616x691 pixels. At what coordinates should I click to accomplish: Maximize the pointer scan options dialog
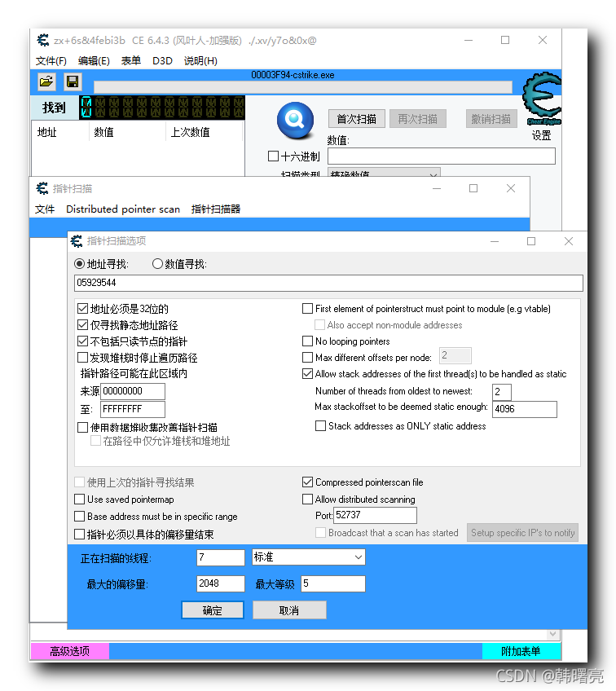click(531, 241)
